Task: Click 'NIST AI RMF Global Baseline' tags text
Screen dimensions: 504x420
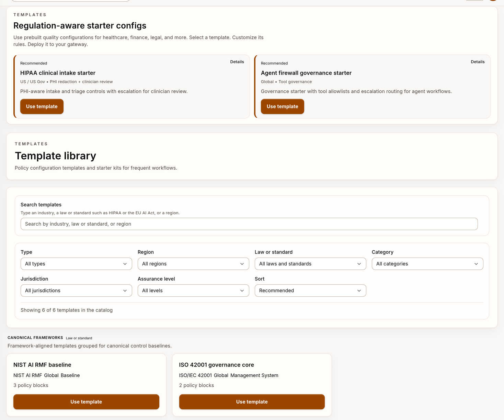Action: [x=47, y=375]
